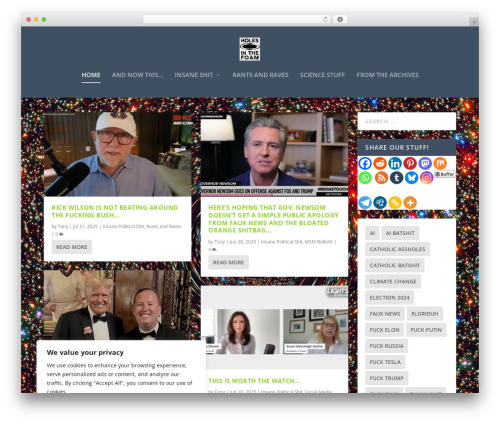
Task: Open the AND NOW THIS... menu item
Action: [137, 75]
